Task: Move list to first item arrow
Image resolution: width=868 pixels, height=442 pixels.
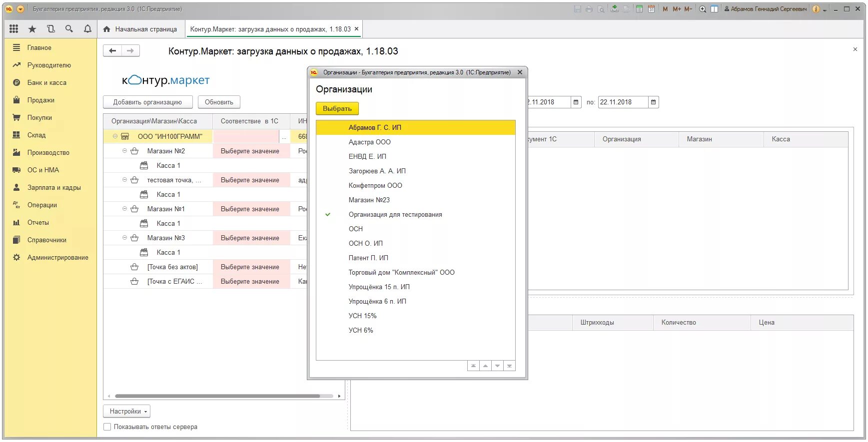Action: 473,366
